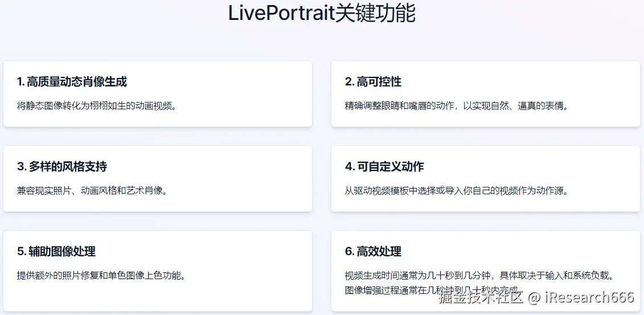Select the 1. 高质量动态肖像生成 card title

coord(72,81)
